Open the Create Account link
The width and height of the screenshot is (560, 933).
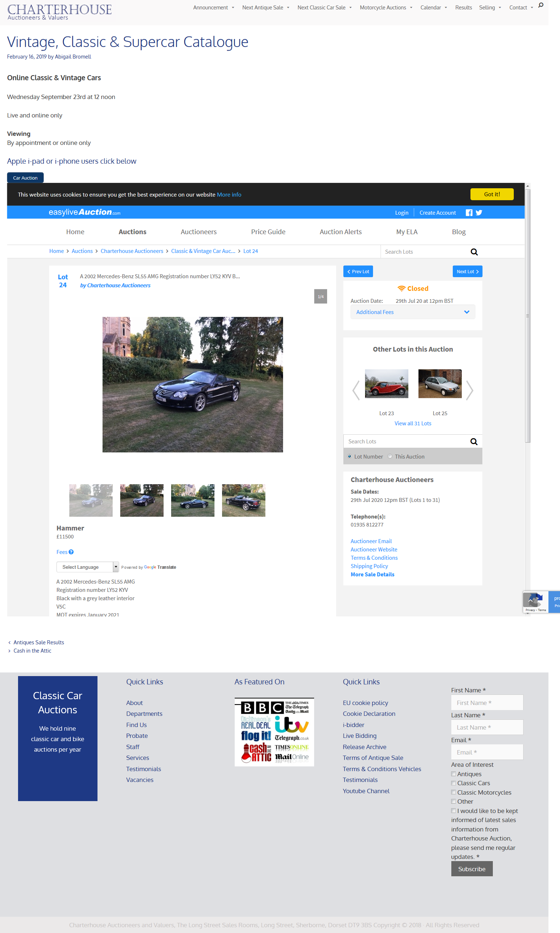[x=437, y=212]
